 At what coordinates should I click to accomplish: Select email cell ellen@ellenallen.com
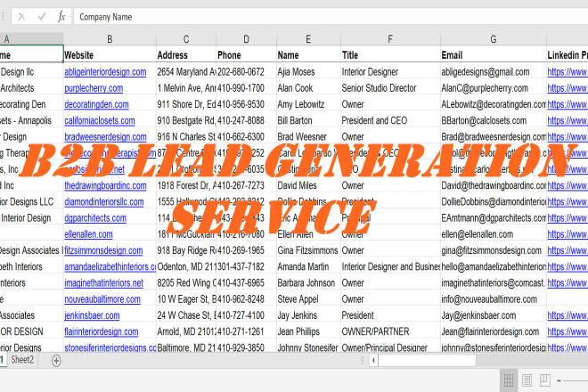click(494, 234)
